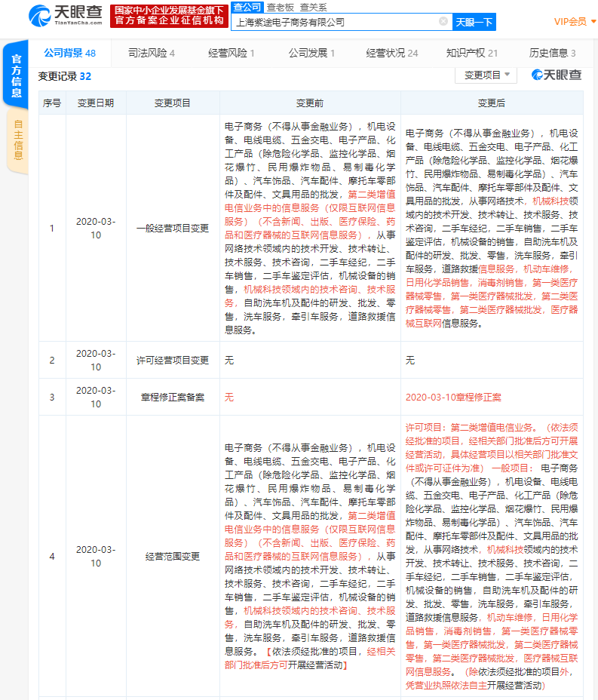
Task: Select the 官方信息 side tab
Action: point(16,75)
